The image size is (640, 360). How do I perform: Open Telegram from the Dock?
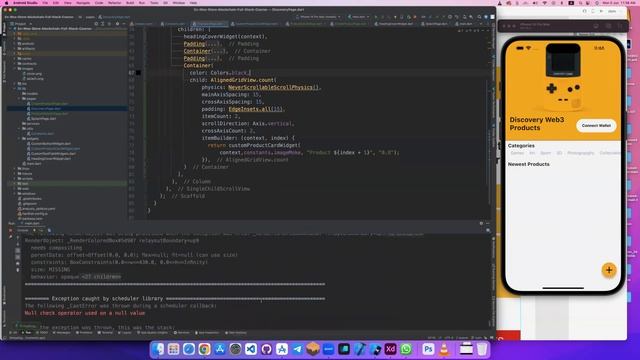pos(298,349)
